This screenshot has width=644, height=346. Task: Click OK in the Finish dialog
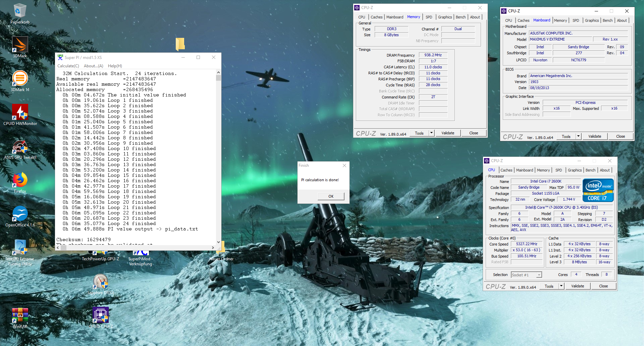tap(331, 196)
